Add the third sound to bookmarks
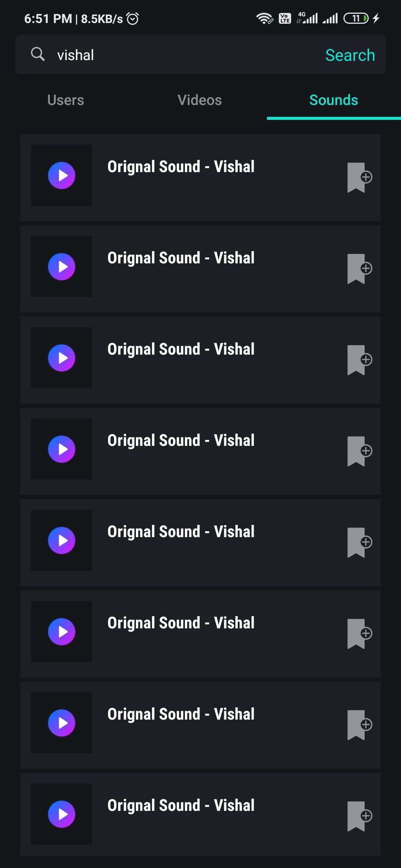 [359, 360]
